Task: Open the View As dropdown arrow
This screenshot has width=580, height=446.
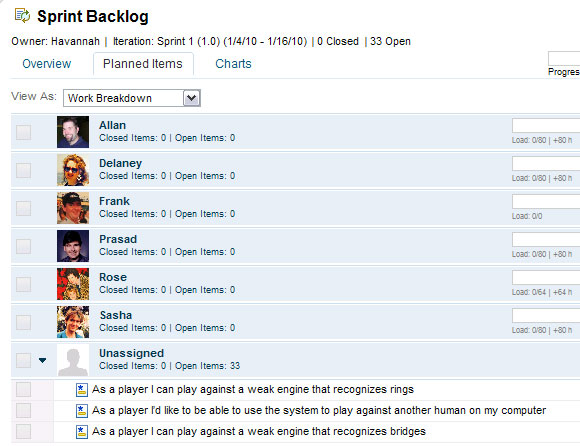Action: (x=192, y=98)
